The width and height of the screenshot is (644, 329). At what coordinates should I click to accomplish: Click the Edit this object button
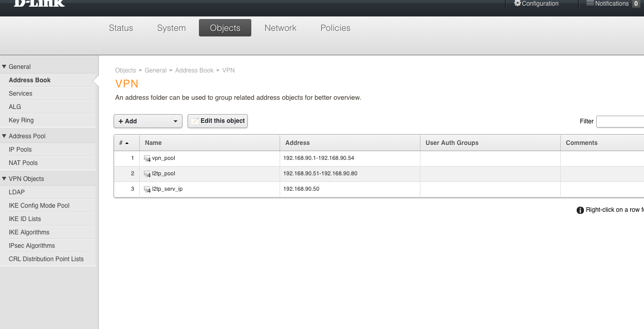coord(217,121)
